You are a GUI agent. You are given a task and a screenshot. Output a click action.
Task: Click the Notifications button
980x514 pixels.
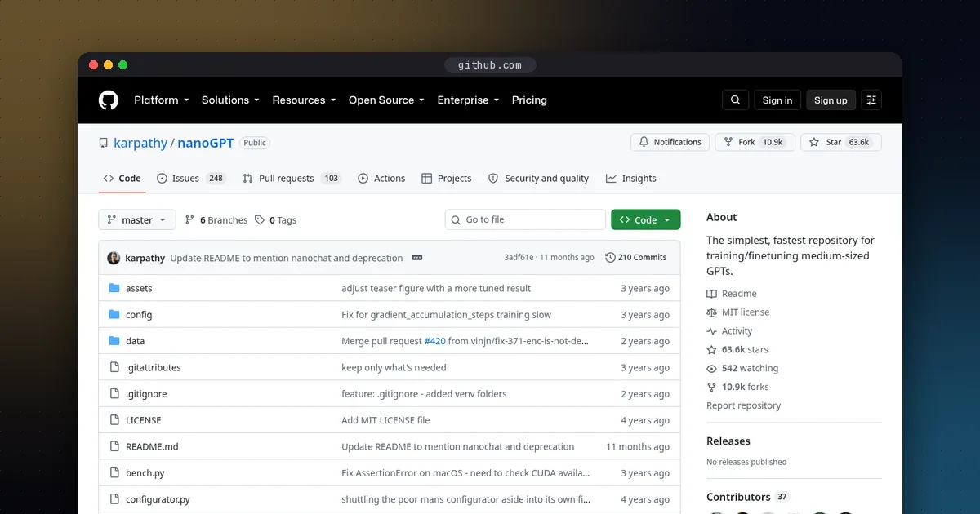tap(670, 142)
